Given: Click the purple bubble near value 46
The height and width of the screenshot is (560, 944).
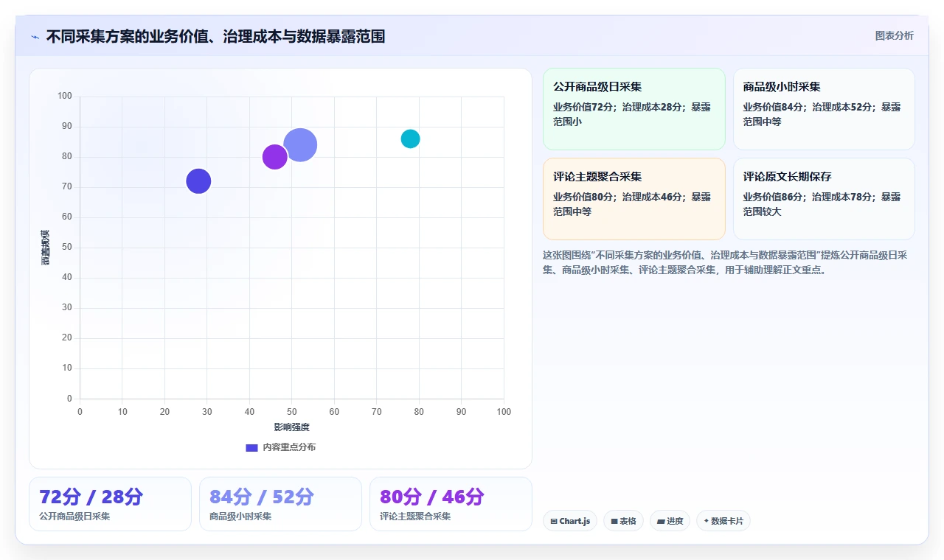Looking at the screenshot, I should pos(274,157).
